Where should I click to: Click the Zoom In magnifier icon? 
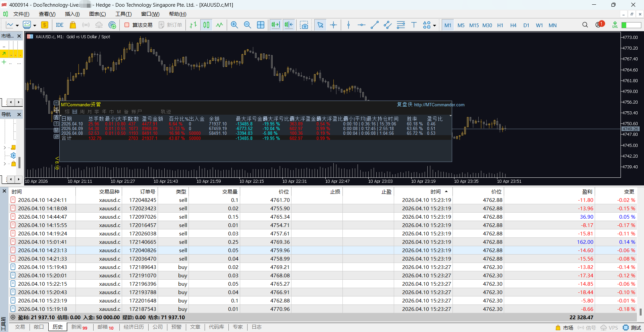[x=234, y=25]
